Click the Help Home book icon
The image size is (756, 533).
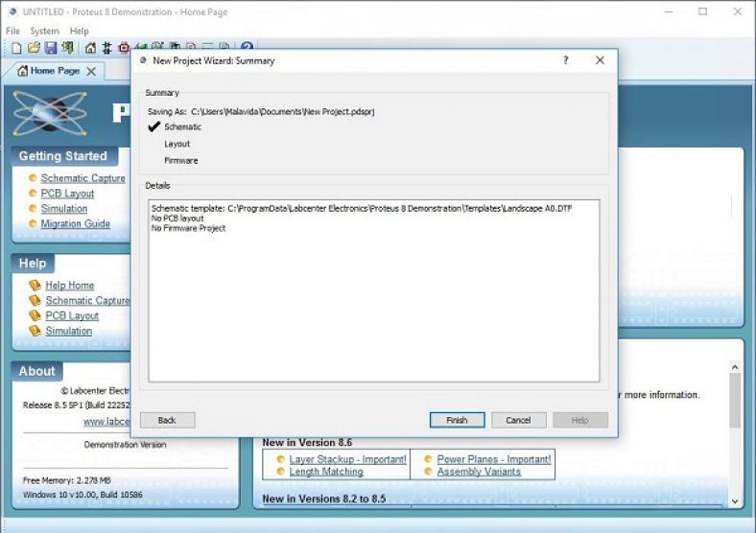[35, 285]
